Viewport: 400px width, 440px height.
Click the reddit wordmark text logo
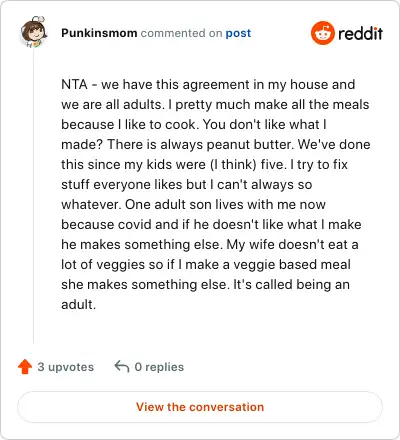pyautogui.click(x=360, y=33)
